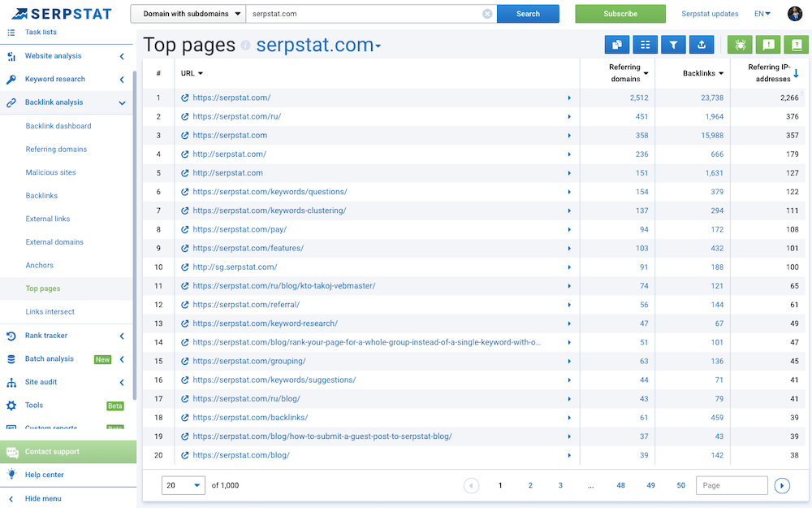Expand the Keyword research menu
The image size is (812, 508).
tap(122, 80)
